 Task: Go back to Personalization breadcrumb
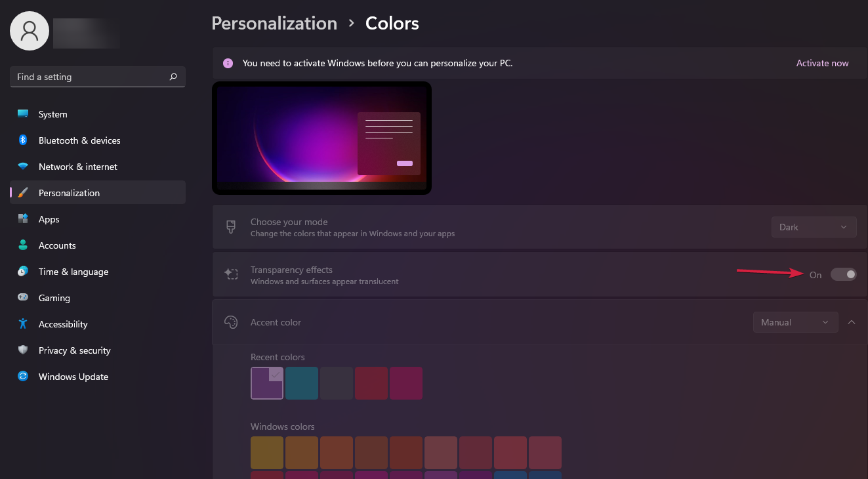pos(274,24)
